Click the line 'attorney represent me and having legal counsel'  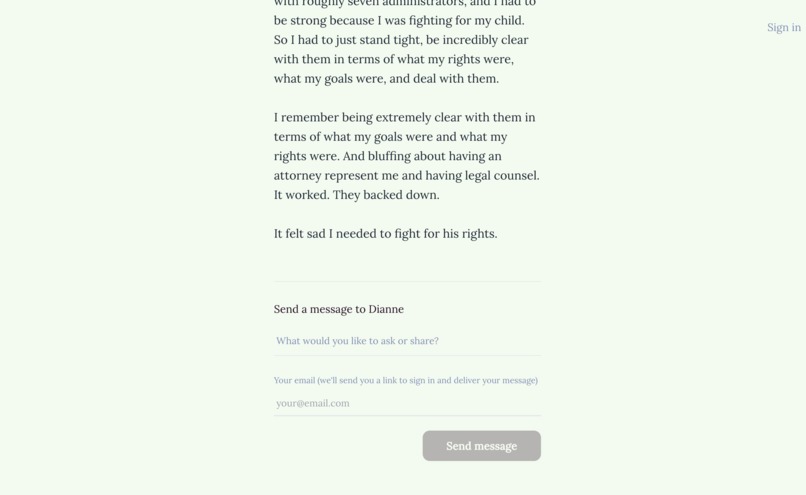coord(407,175)
